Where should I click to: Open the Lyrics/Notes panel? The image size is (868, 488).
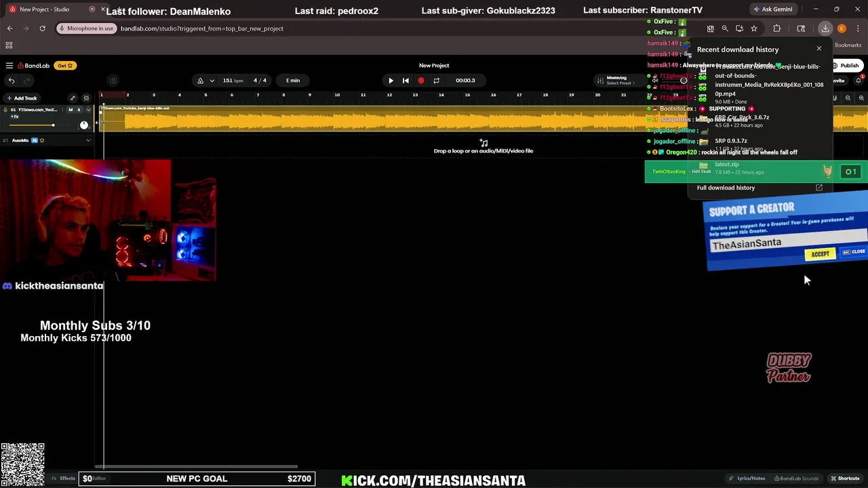[x=747, y=479]
